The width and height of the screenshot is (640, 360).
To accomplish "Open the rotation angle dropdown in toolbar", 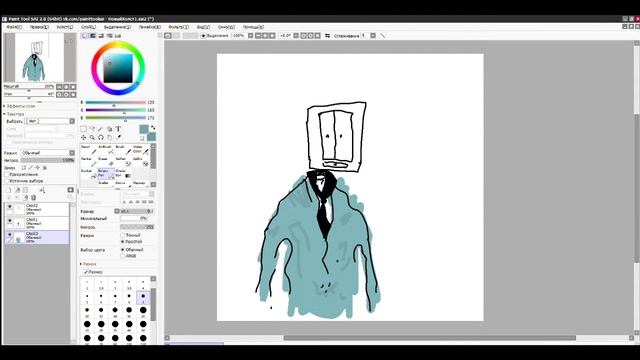I will 296,36.
